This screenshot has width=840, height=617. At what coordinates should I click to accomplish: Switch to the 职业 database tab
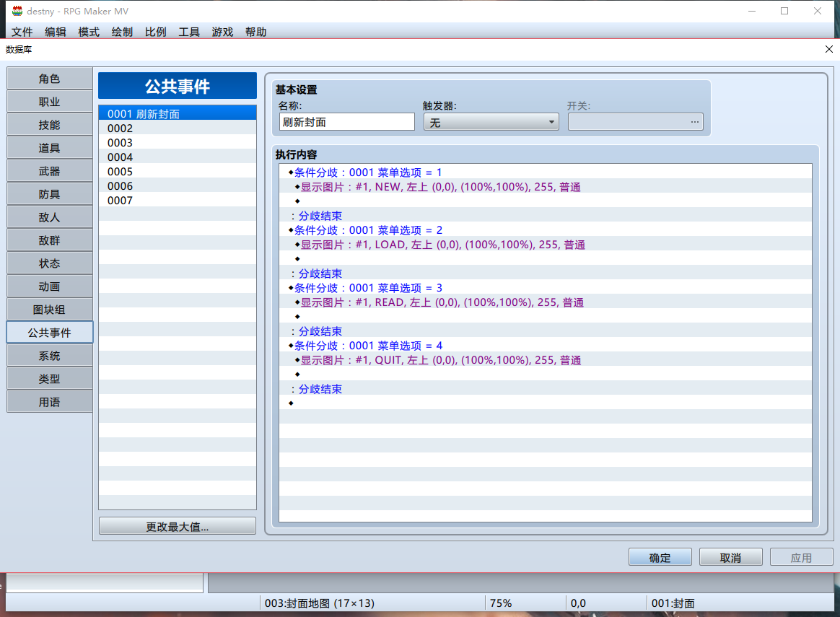(x=49, y=102)
